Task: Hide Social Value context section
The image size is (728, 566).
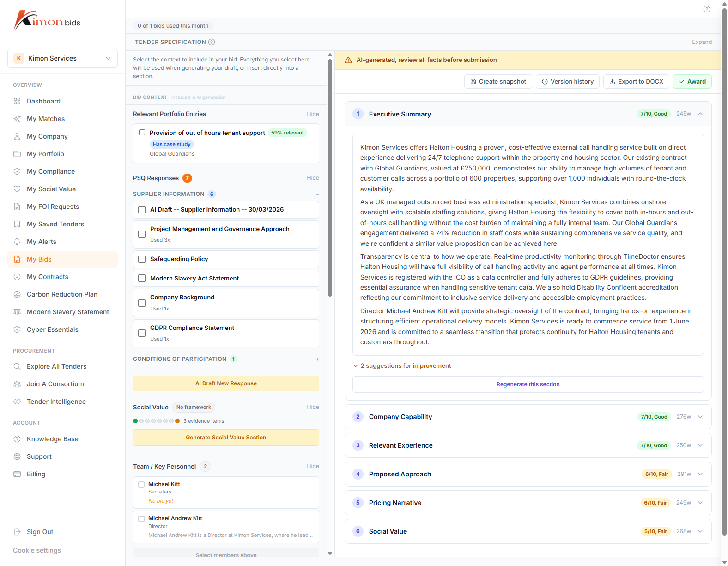Action: coord(313,407)
